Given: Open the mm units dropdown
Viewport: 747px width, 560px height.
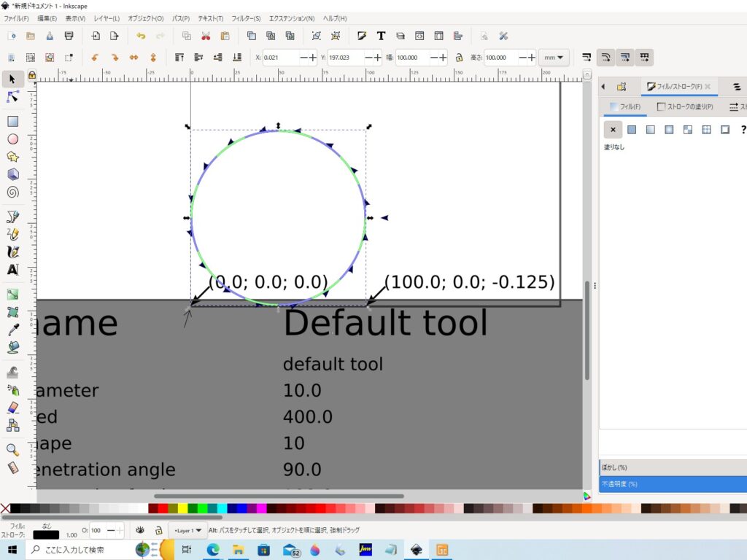Looking at the screenshot, I should pos(554,58).
